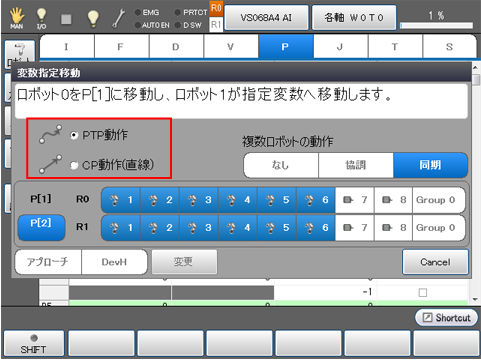
Task: Switch to the J variable tab
Action: (x=340, y=47)
